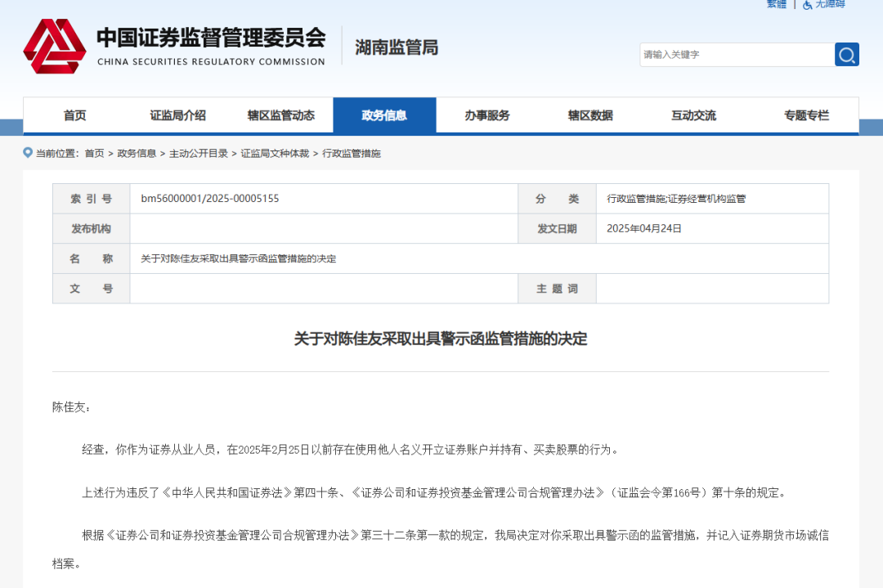Open the 证监局介绍 menu item
The width and height of the screenshot is (883, 588).
(177, 115)
